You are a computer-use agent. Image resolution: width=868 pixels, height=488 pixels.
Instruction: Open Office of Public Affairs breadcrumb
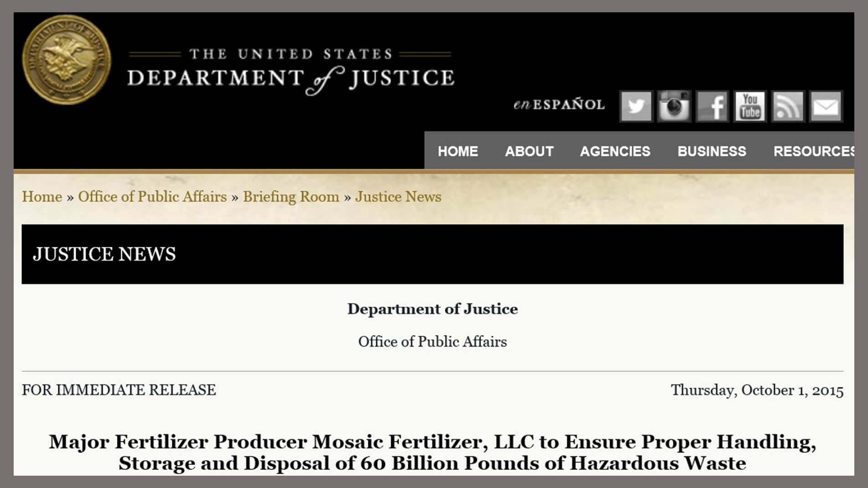[x=152, y=197]
